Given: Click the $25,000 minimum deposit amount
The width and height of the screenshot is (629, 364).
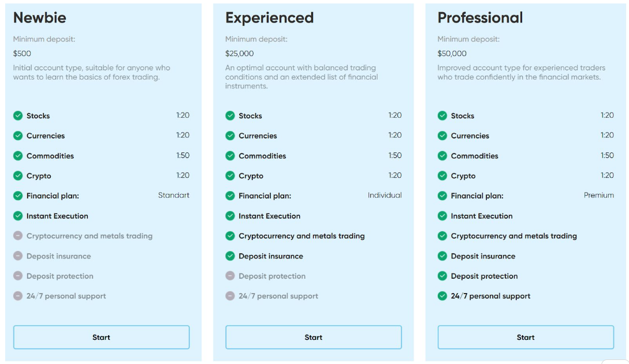Looking at the screenshot, I should 240,53.
